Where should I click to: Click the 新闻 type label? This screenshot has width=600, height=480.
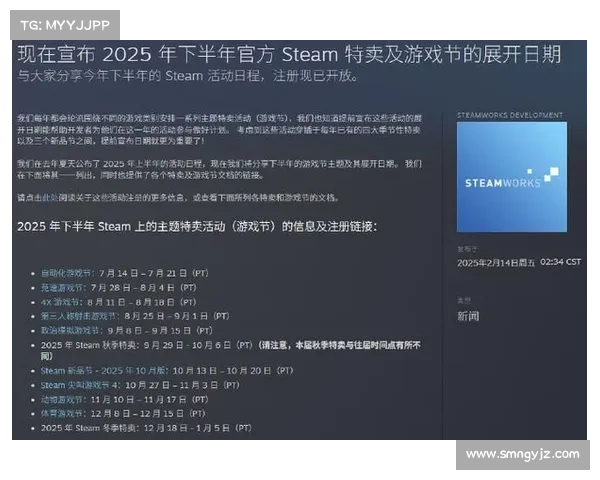pos(468,316)
